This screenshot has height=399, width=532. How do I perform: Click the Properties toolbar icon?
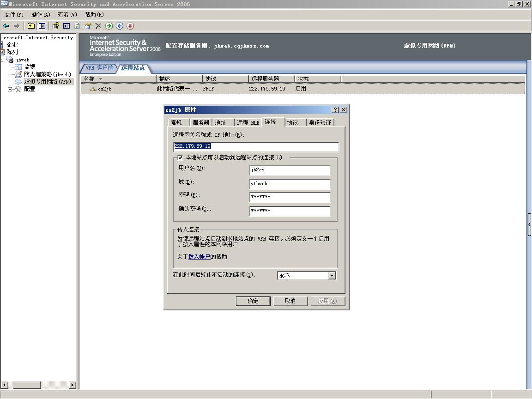coord(88,26)
